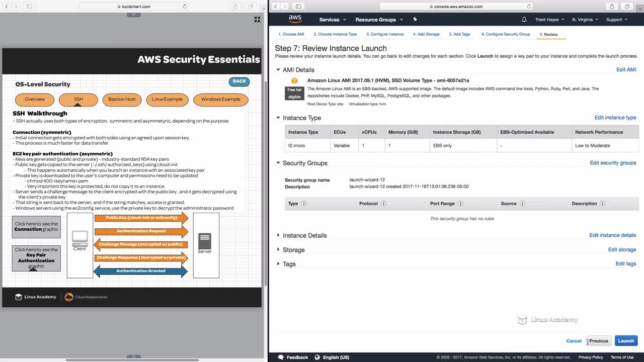The height and width of the screenshot is (362, 644).
Task: Open the Resource Groups dropdown
Action: pos(379,20)
